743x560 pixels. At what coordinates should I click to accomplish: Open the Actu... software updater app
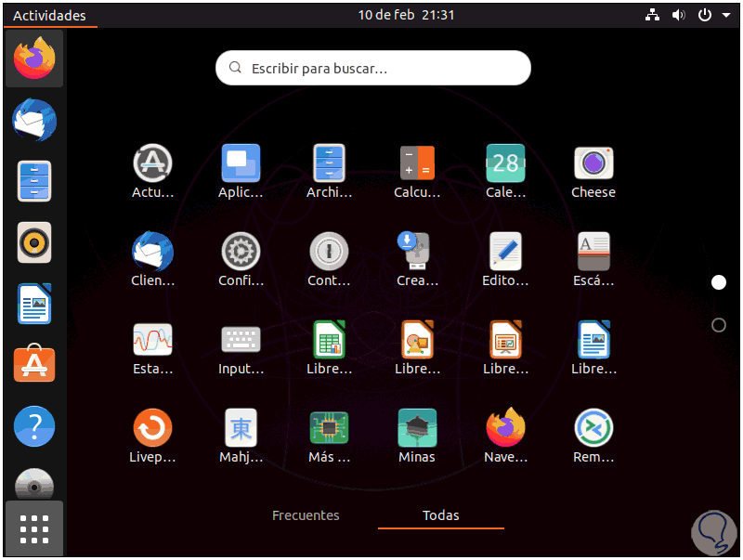coord(152,172)
